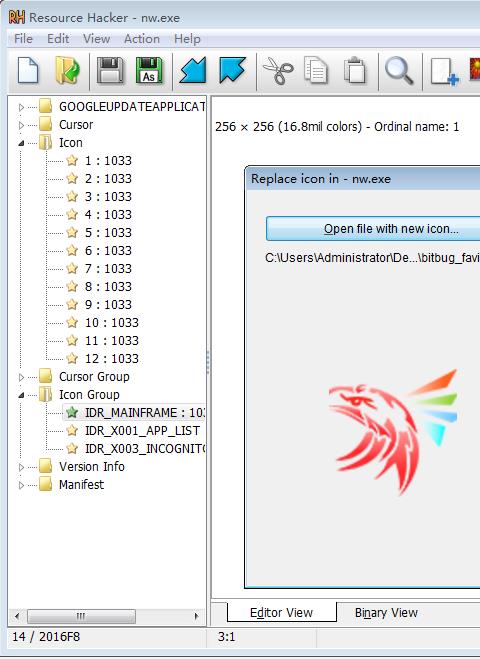Add a new resource via page-plus icon
Screen dimensions: 480x659
coord(444,71)
